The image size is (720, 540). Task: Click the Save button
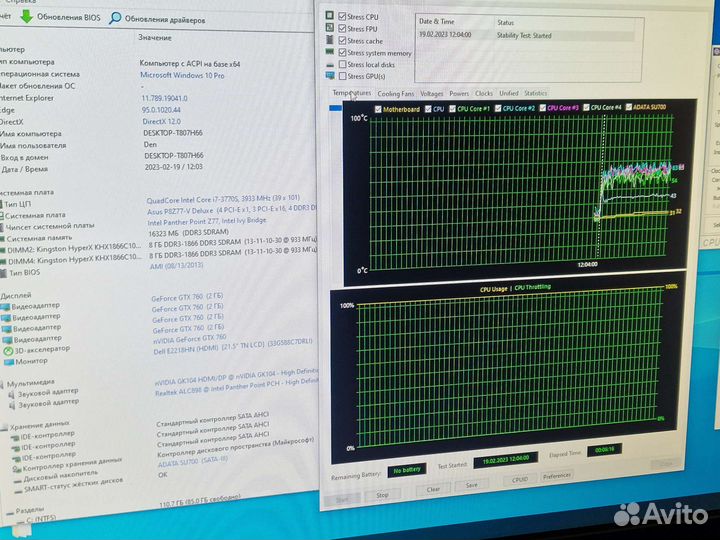click(472, 485)
